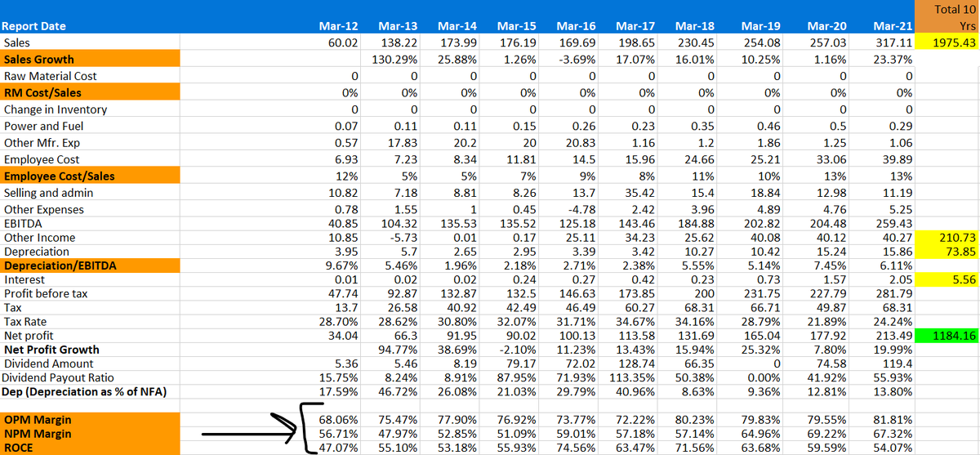
Task: Select Mar-15 dividend amount 79.17
Action: [520, 364]
